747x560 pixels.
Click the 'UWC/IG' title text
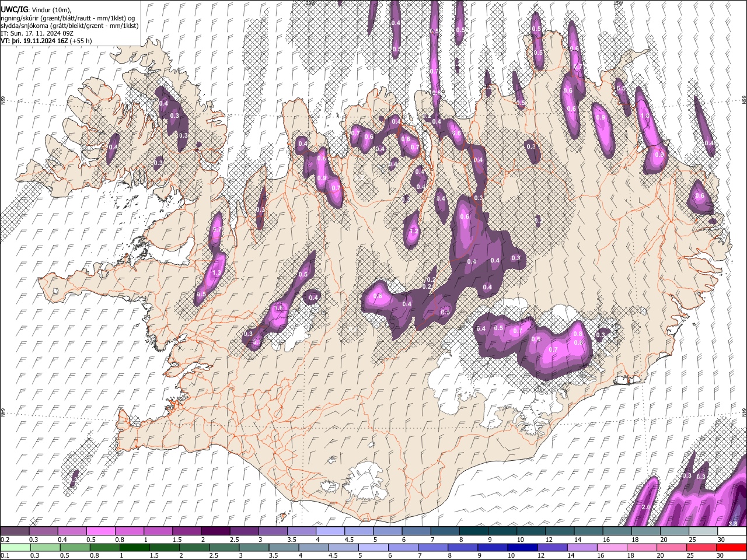(14, 10)
